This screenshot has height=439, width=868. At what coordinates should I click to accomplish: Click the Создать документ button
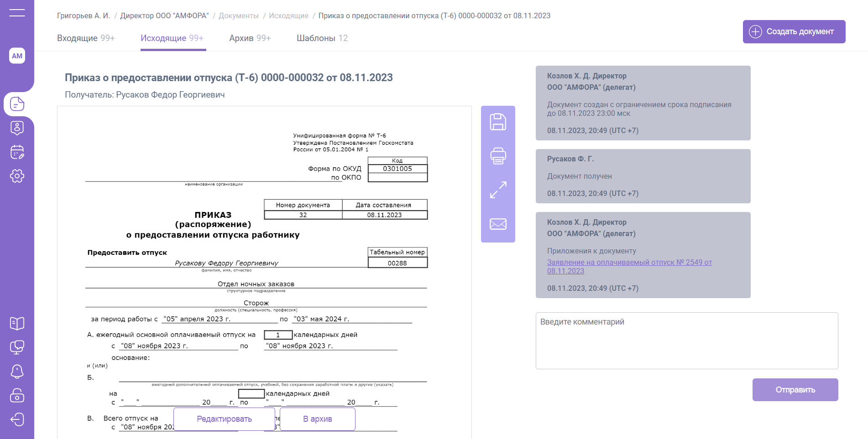(794, 31)
